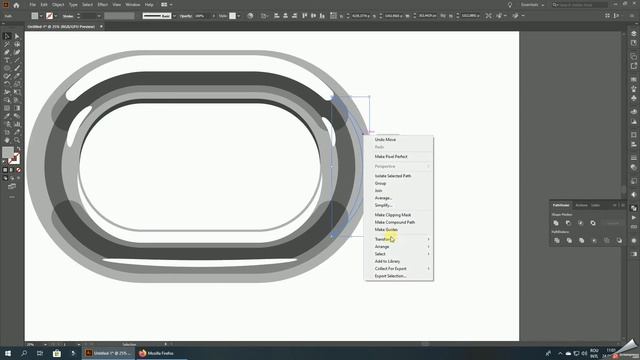This screenshot has width=640, height=360.
Task: Select the Hand tool
Action: coord(7,140)
